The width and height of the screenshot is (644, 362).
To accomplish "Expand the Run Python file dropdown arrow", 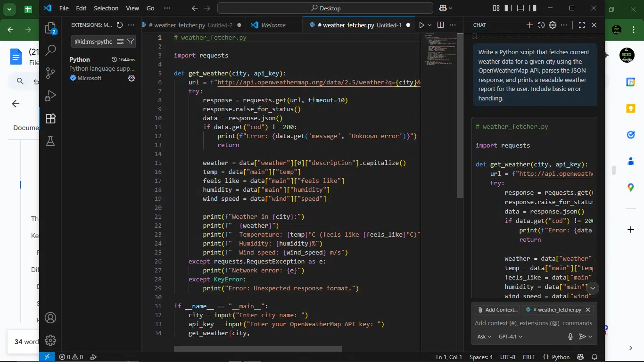I will 429,25.
